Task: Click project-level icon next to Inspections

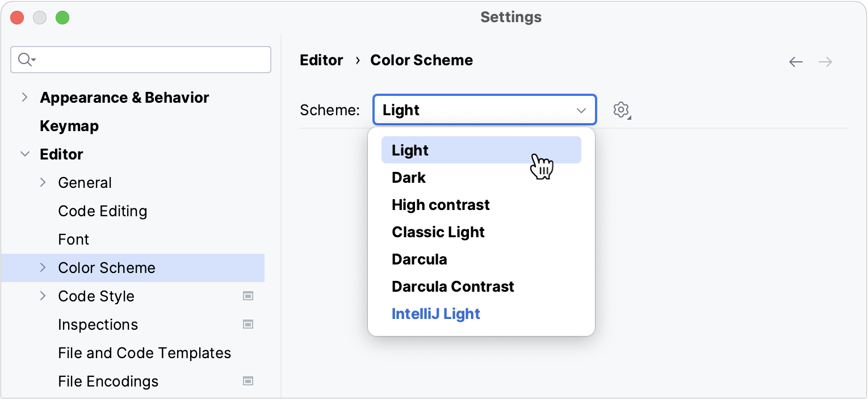Action: point(248,324)
